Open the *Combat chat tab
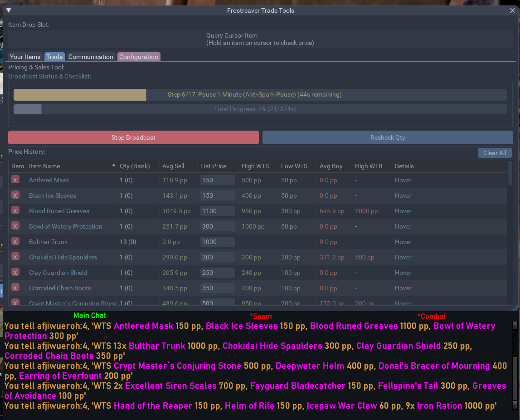Image resolution: width=520 pixels, height=420 pixels. point(432,317)
